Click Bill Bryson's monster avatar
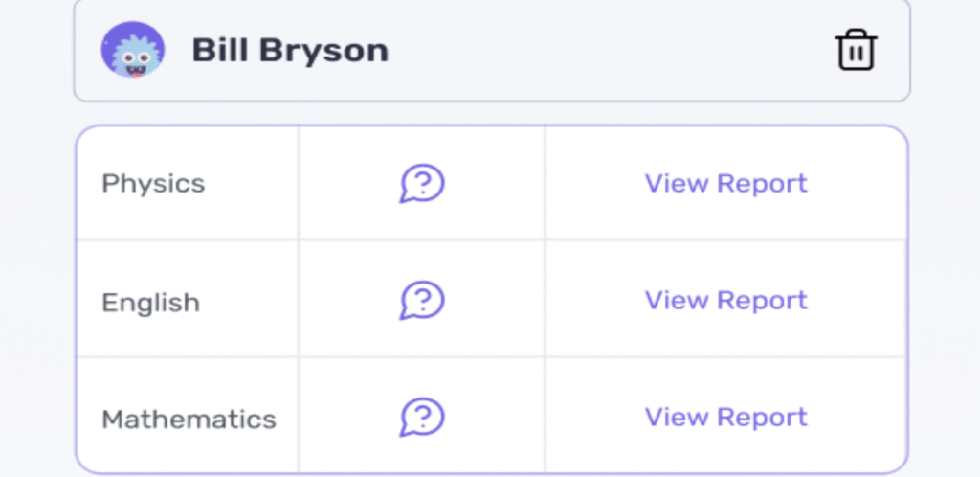The width and height of the screenshot is (980, 477). click(x=133, y=50)
